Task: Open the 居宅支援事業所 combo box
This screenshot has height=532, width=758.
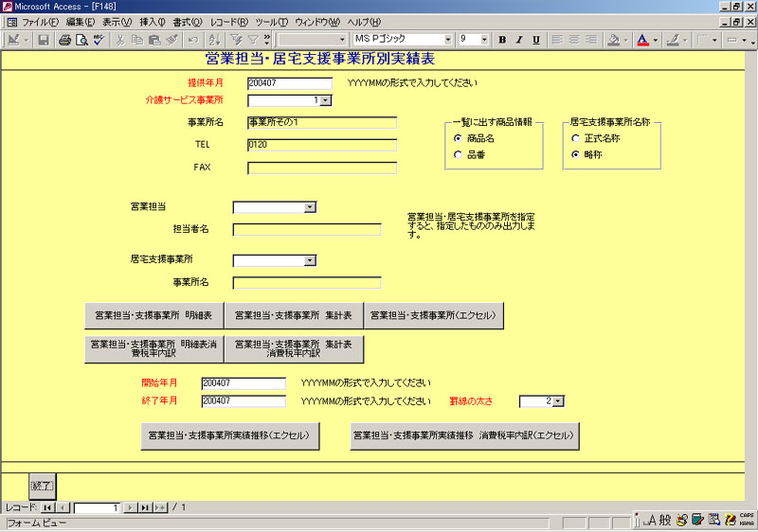Action: point(310,260)
